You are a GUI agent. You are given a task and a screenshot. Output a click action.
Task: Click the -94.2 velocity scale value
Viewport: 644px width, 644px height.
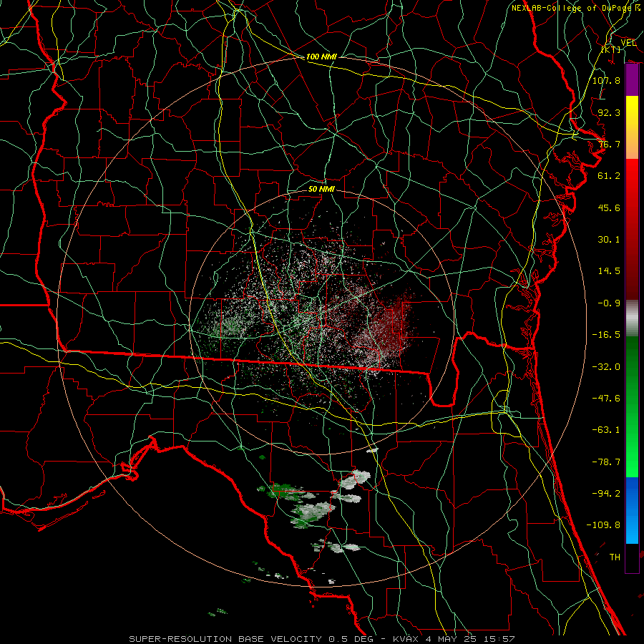pyautogui.click(x=606, y=493)
